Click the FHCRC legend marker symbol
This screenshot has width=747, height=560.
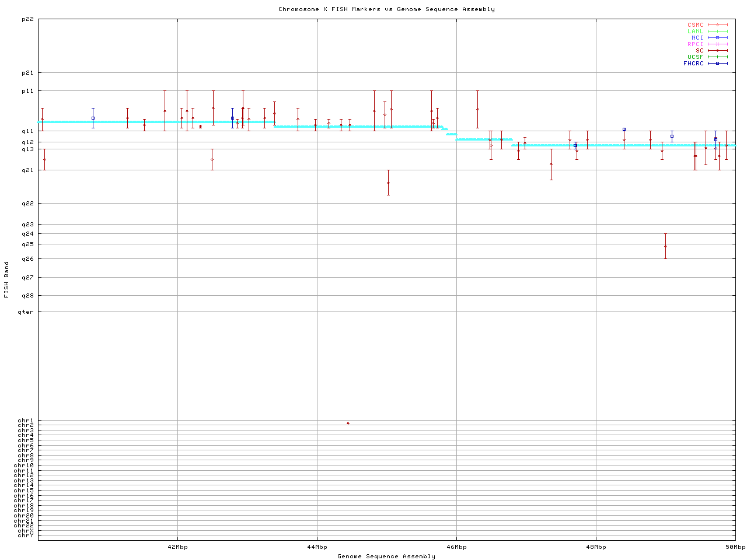click(717, 64)
